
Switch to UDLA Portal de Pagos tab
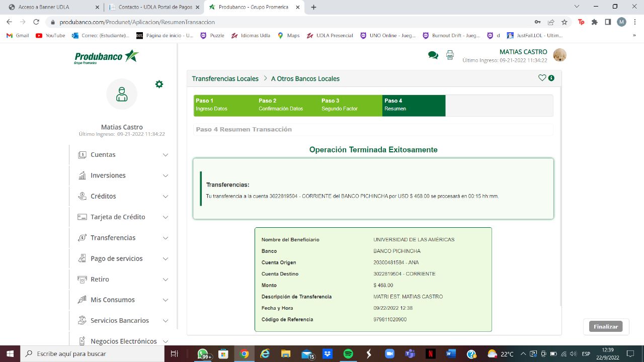pos(153,7)
